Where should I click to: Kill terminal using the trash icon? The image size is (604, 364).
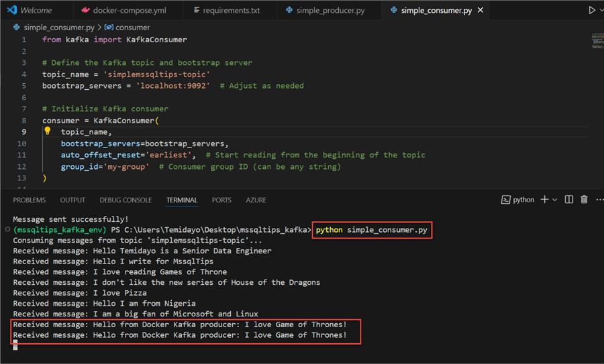click(584, 200)
